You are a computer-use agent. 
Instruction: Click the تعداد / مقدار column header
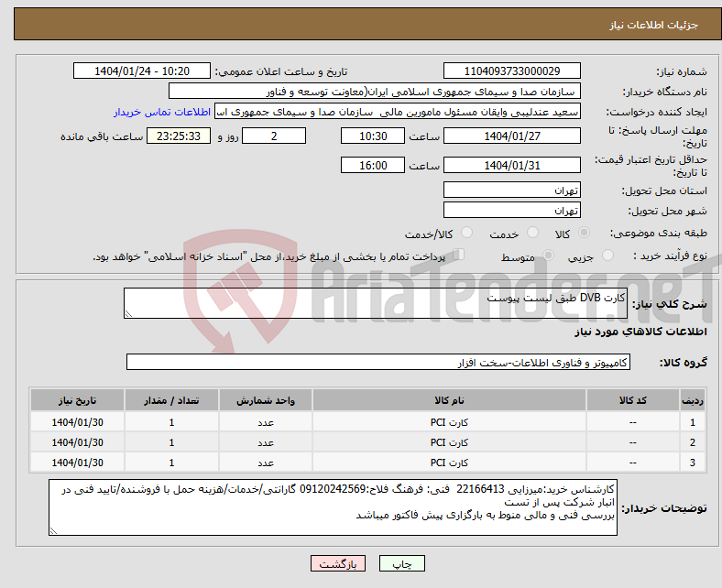171,400
